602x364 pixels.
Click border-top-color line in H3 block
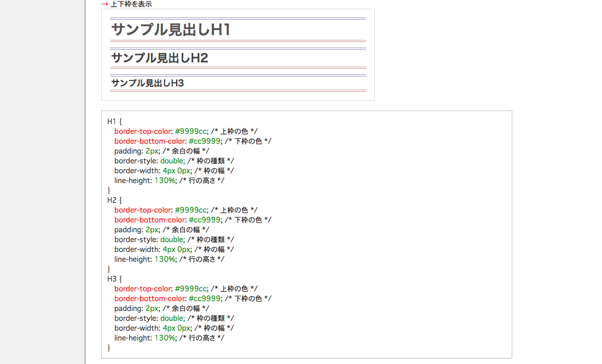point(186,289)
